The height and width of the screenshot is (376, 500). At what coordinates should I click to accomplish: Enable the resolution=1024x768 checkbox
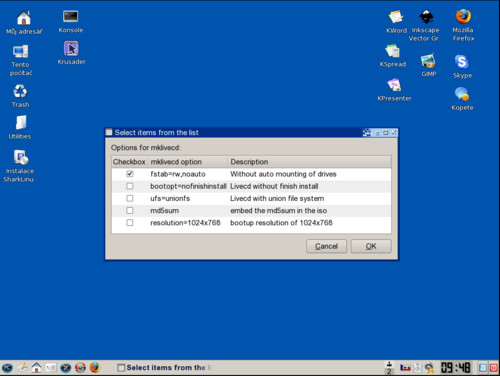pyautogui.click(x=130, y=222)
